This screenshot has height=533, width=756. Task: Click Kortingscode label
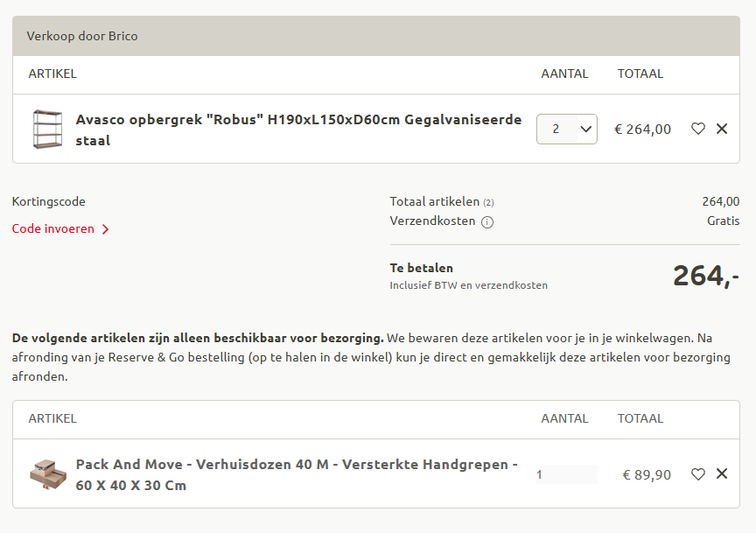pyautogui.click(x=49, y=201)
